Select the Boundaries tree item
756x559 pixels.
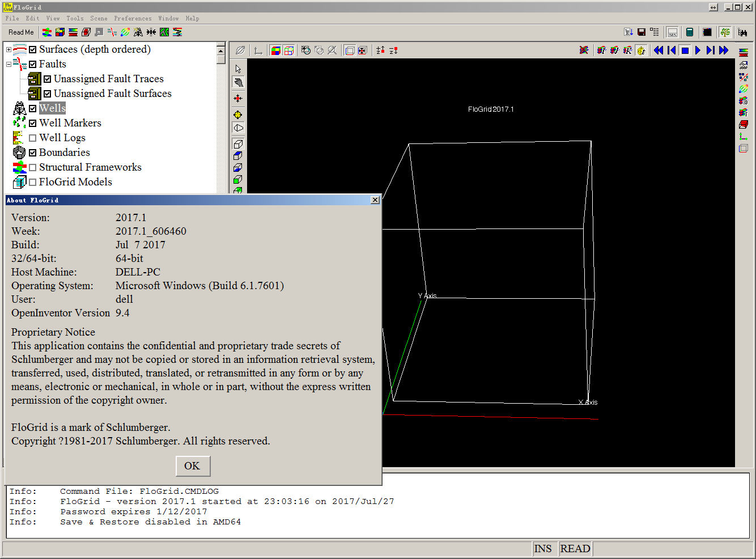(65, 153)
